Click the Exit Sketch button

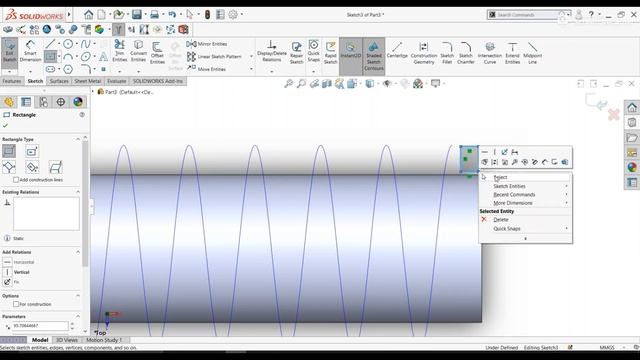pos(9,51)
